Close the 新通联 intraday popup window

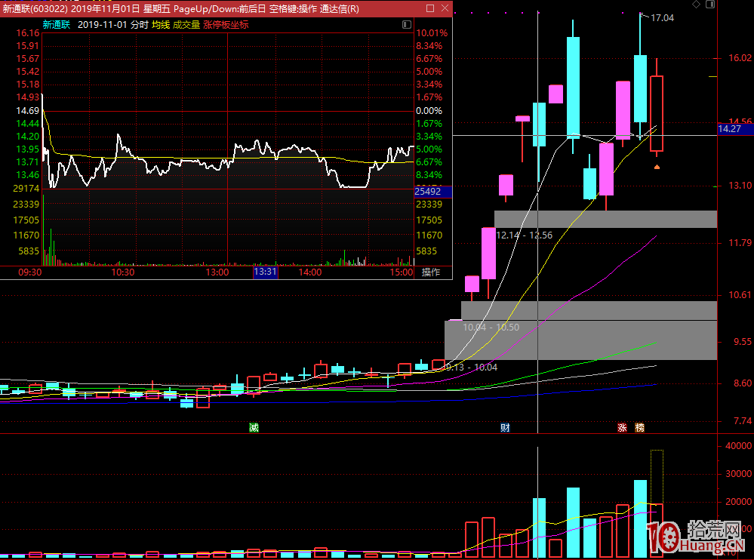pyautogui.click(x=445, y=9)
